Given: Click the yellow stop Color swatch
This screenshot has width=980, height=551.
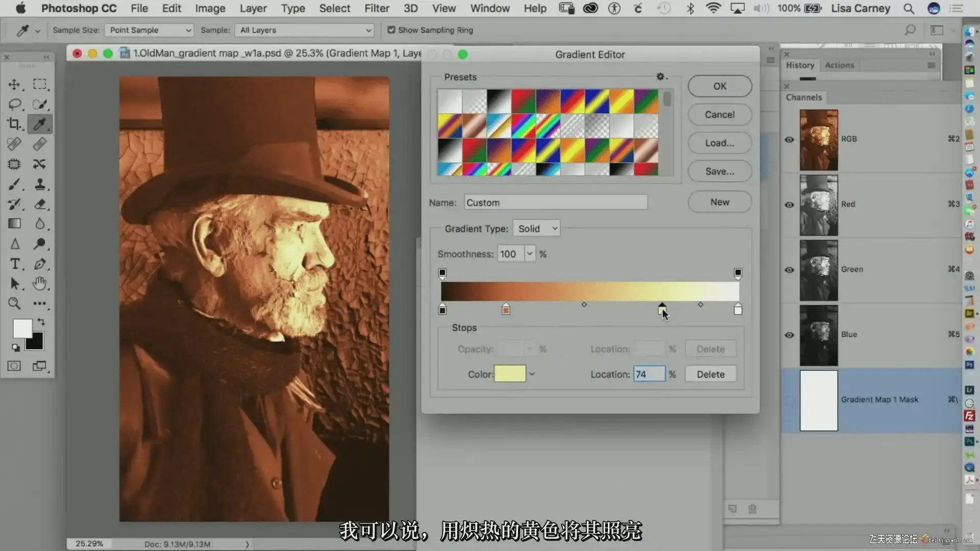Looking at the screenshot, I should 509,374.
